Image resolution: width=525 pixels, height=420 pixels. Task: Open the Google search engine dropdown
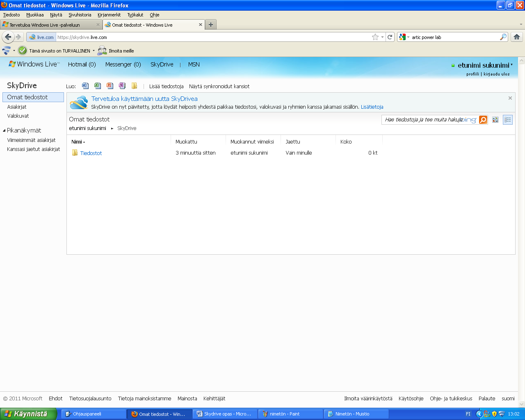tap(404, 37)
